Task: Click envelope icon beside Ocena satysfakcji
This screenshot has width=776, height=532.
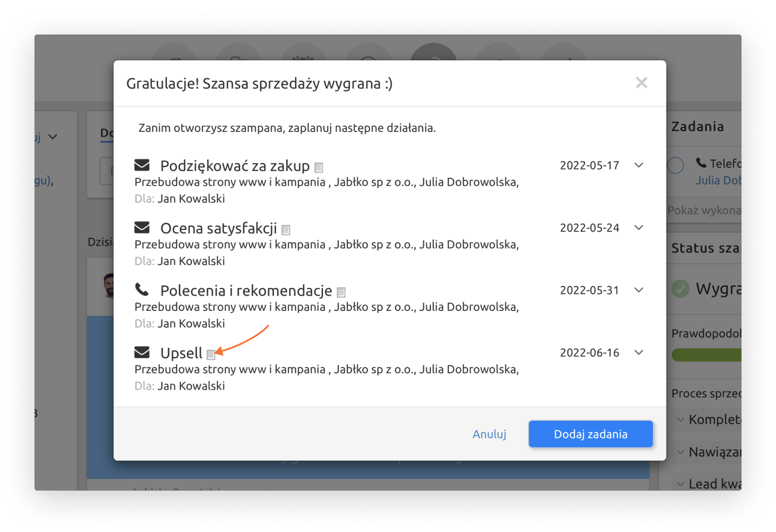Action: (142, 227)
